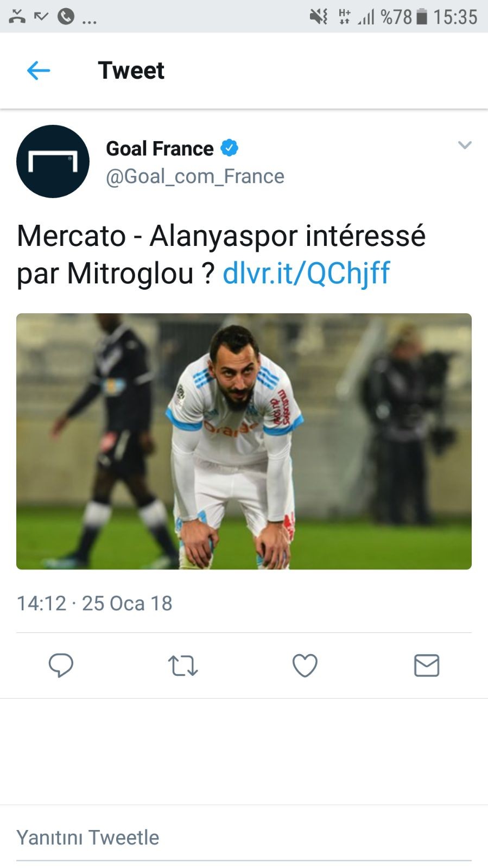Tap the Tweet header title
Viewport: 488px width, 868px height.
pos(131,70)
